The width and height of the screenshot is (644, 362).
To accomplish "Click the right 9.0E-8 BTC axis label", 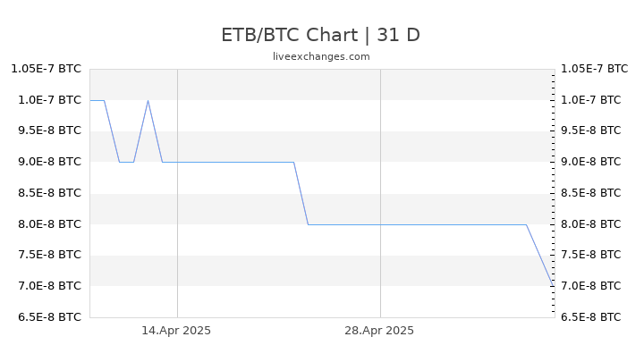I will [x=590, y=162].
